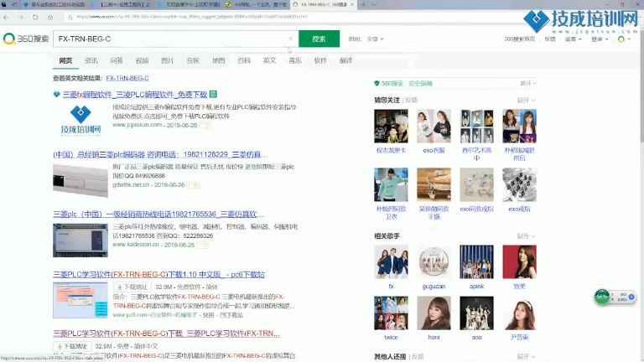Open the tab list chevron next to new tab
The image size is (644, 362).
374,4
